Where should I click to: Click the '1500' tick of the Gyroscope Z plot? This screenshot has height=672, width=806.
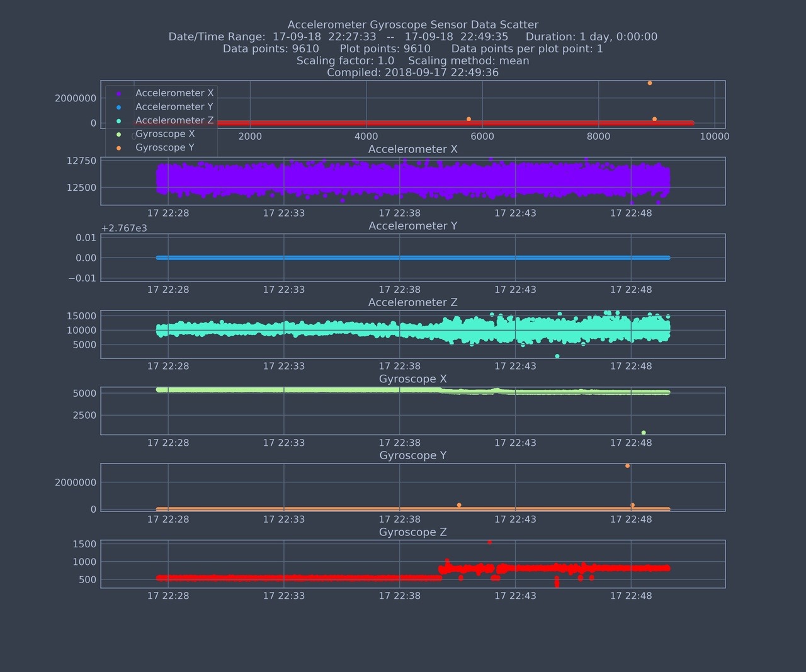coord(85,544)
